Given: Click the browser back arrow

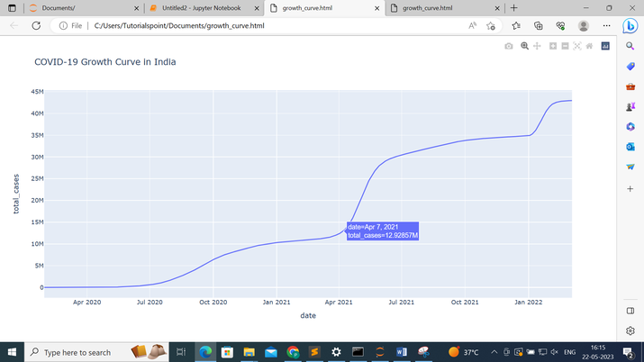Looking at the screenshot, I should click(14, 25).
